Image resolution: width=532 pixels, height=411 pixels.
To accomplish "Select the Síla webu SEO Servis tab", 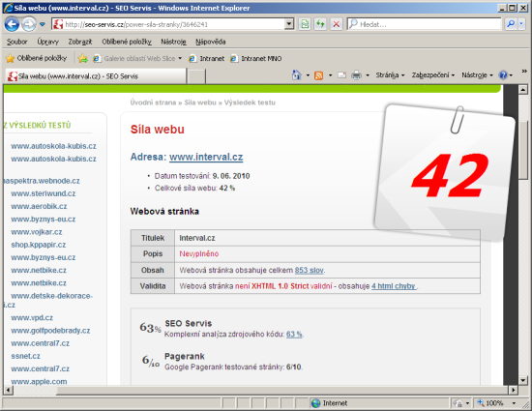I will click(x=96, y=76).
